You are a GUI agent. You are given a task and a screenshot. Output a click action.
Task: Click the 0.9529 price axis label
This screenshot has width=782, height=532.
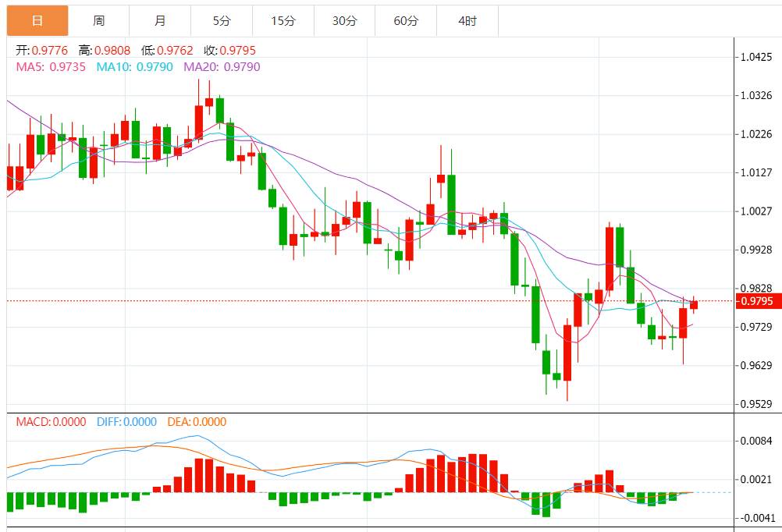tap(756, 404)
